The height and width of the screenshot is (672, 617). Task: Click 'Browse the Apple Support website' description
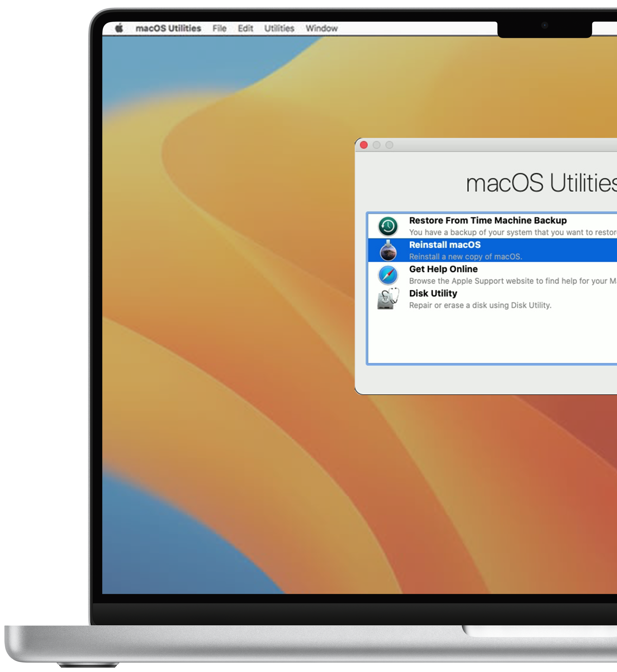coord(513,281)
